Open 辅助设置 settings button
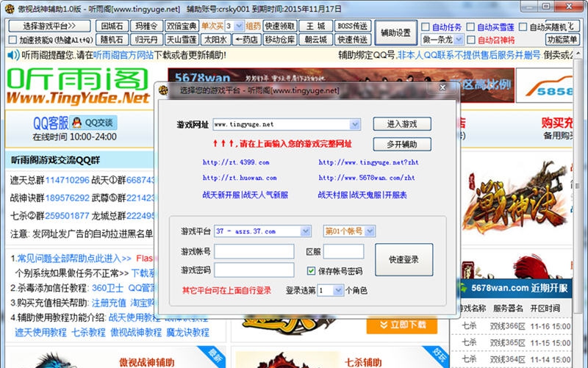The width and height of the screenshot is (588, 368). coord(395,33)
